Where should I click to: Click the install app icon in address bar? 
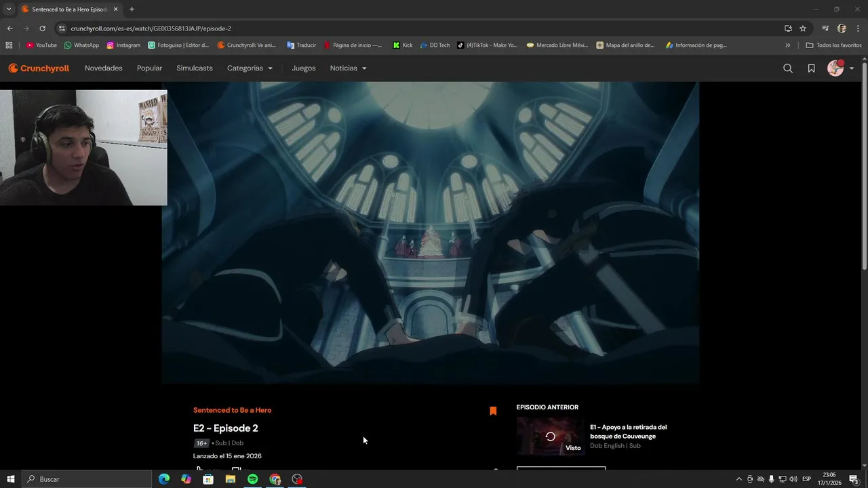pyautogui.click(x=788, y=28)
